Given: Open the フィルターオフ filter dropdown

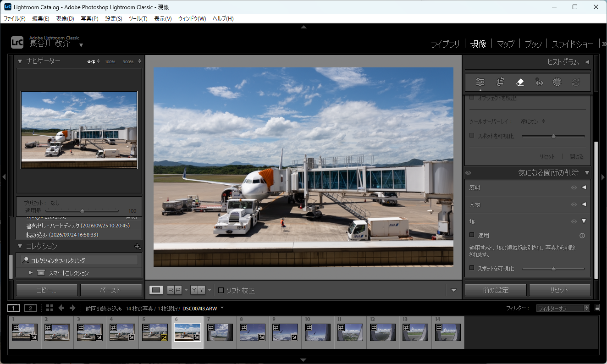Looking at the screenshot, I should click(x=563, y=308).
